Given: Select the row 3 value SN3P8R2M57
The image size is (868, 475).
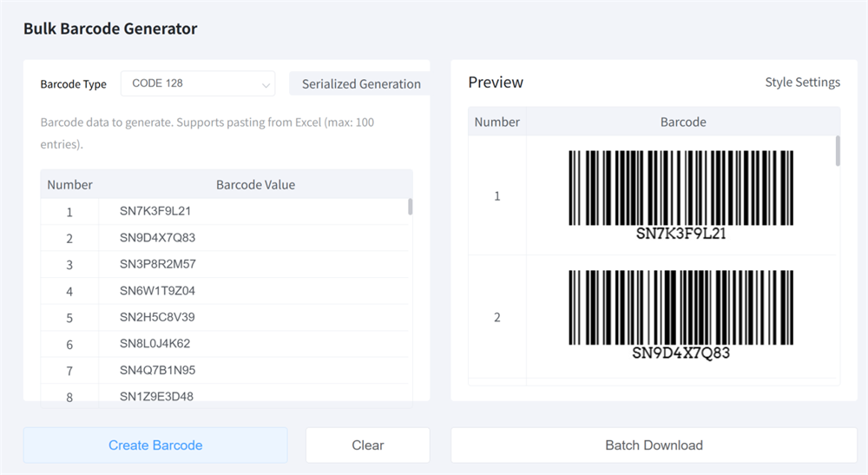Looking at the screenshot, I should click(157, 264).
